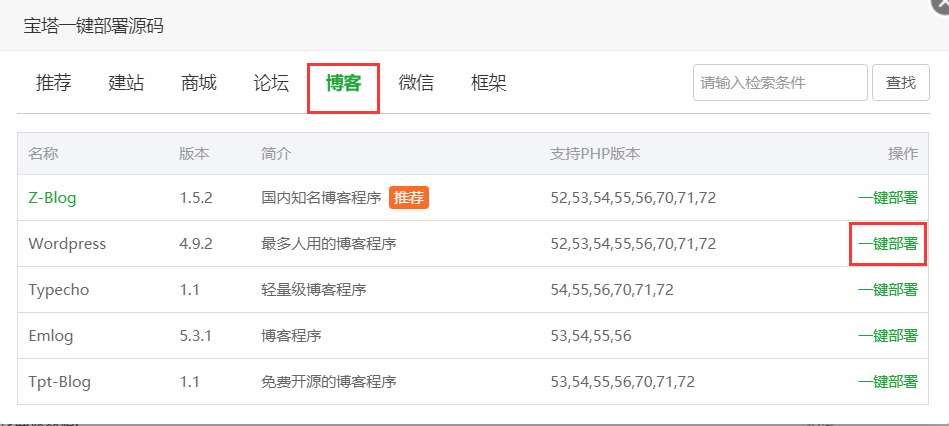The width and height of the screenshot is (949, 426).
Task: Select the 商城 tab
Action: click(x=199, y=83)
